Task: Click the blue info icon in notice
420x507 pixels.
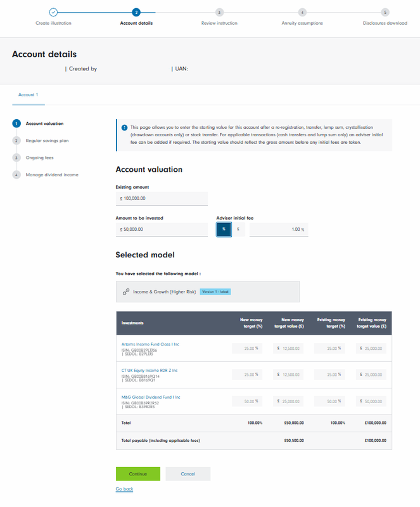Action: 124,127
